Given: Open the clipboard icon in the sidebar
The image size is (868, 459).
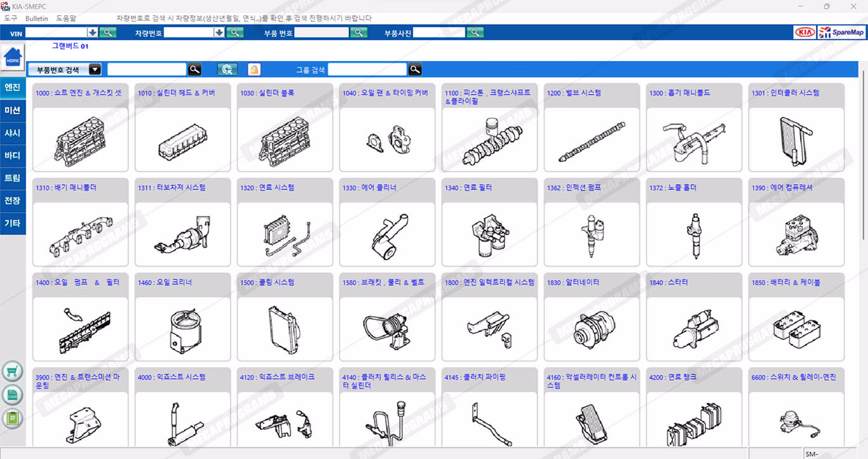Looking at the screenshot, I should [13, 418].
